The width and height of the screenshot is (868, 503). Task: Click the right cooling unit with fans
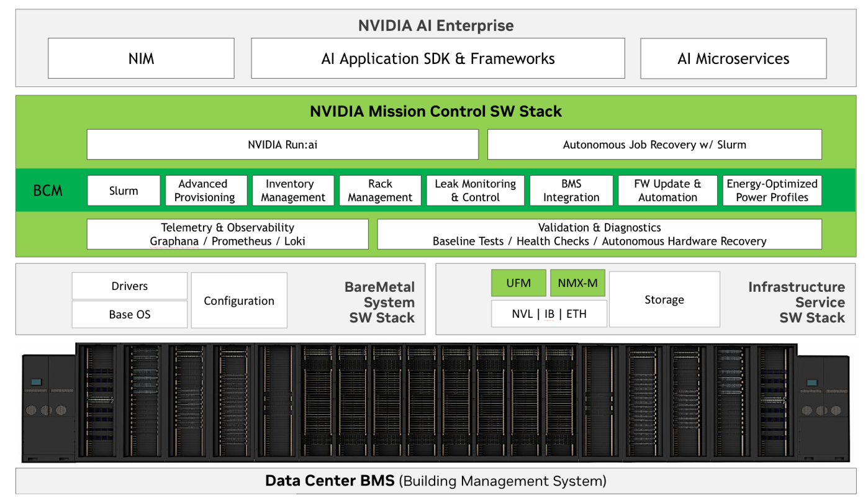point(822,408)
